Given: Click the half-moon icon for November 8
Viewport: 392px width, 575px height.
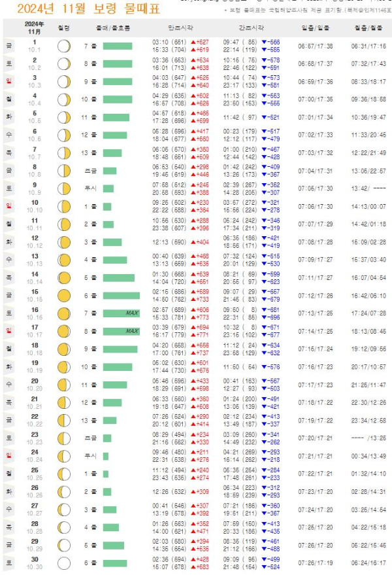Looking at the screenshot, I should [x=64, y=171].
